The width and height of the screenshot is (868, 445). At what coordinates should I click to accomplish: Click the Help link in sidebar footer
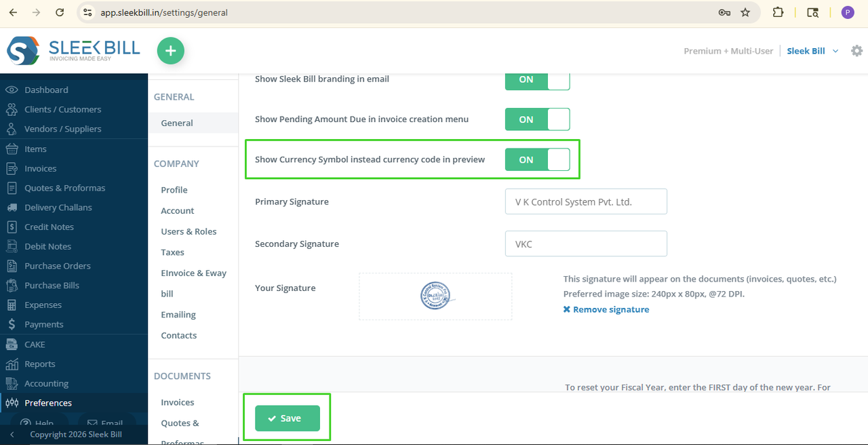tap(37, 423)
